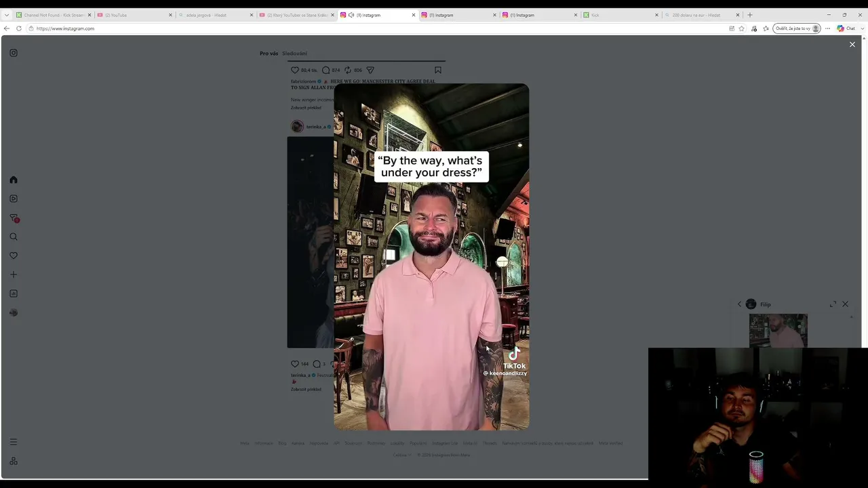The image size is (868, 488).
Task: Open the More hamburger menu in sidebar
Action: pyautogui.click(x=14, y=442)
